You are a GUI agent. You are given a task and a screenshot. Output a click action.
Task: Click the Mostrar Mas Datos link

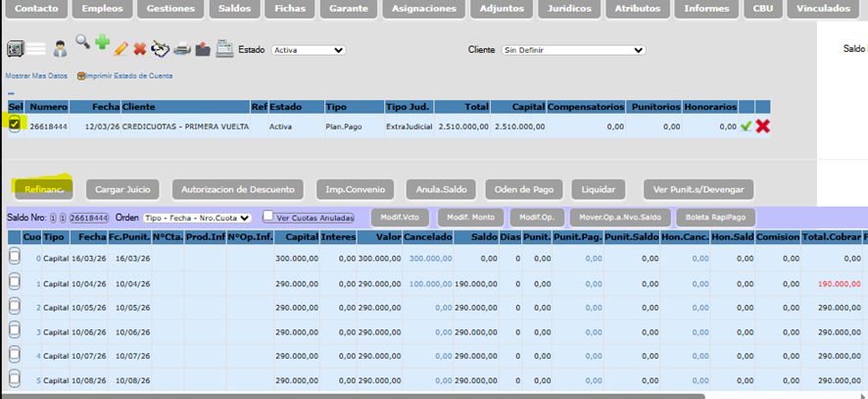[36, 75]
